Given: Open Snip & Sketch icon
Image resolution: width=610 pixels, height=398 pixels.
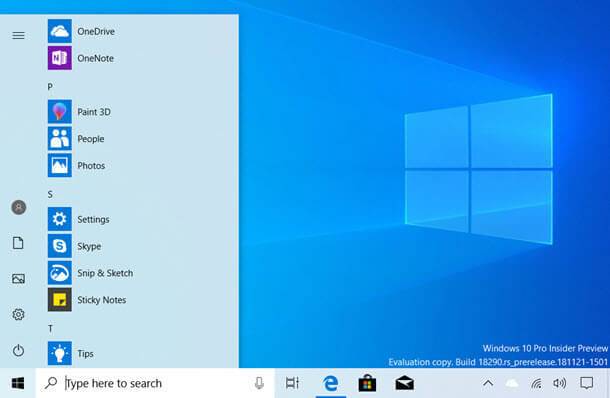Looking at the screenshot, I should coord(60,273).
